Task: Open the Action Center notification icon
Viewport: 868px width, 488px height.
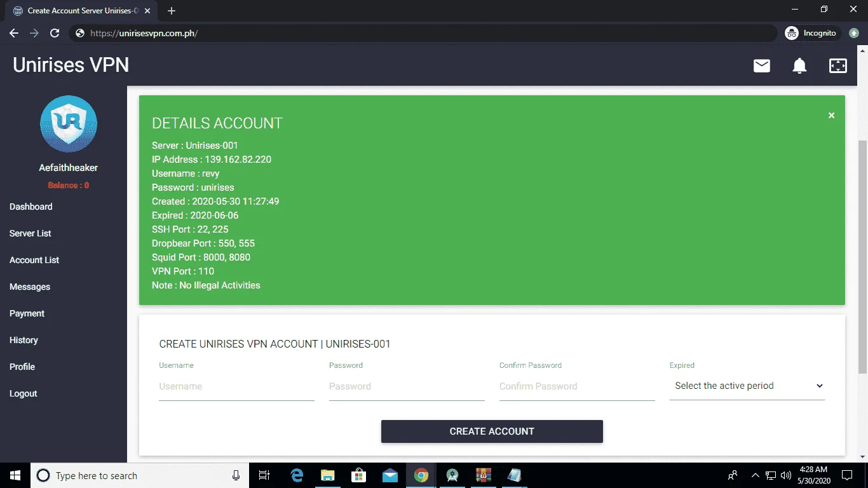Action: pos(847,475)
